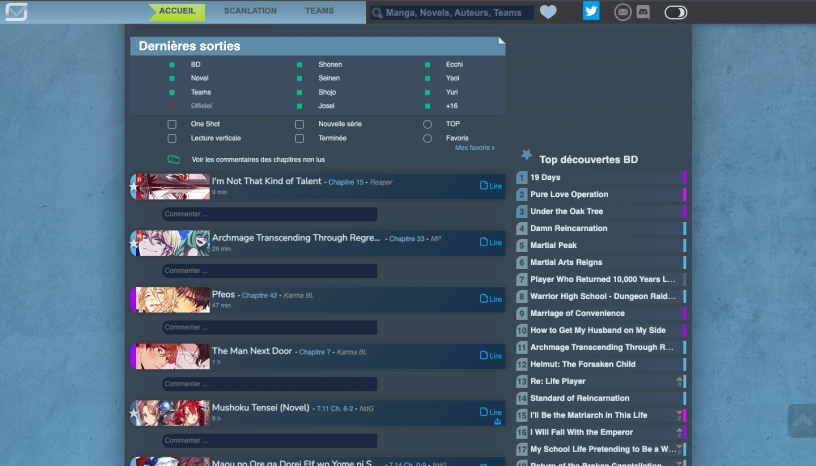This screenshot has height=466, width=816.
Task: Click the unread chapters comments bubble icon
Action: pyautogui.click(x=174, y=159)
